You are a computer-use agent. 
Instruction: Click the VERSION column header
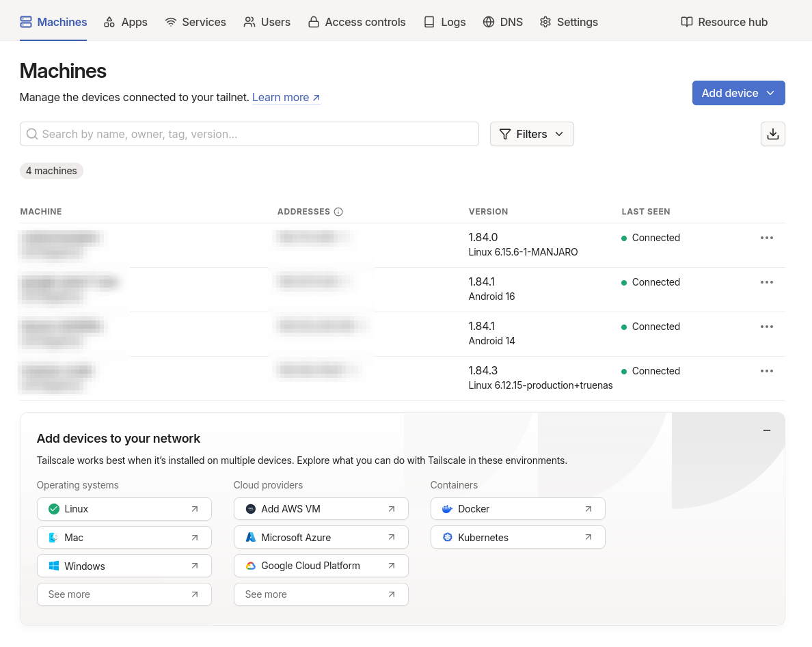coord(488,212)
